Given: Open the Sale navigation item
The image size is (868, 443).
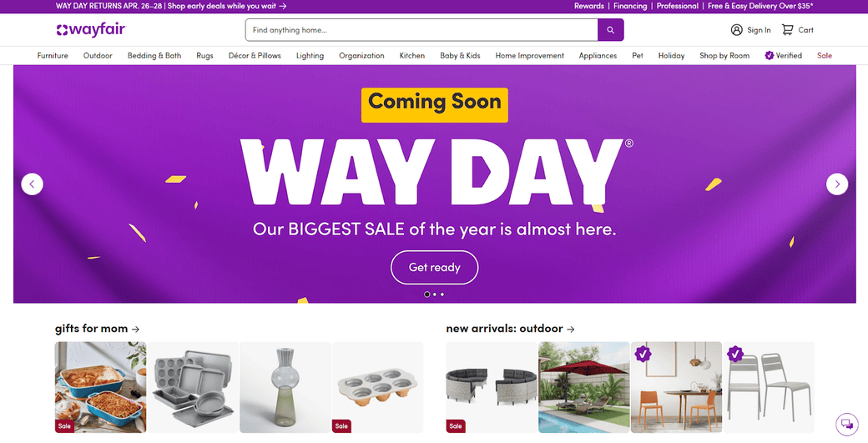Looking at the screenshot, I should (825, 55).
